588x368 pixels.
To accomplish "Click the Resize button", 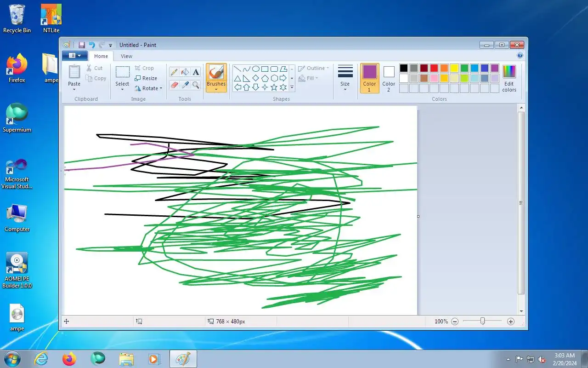I will [146, 78].
